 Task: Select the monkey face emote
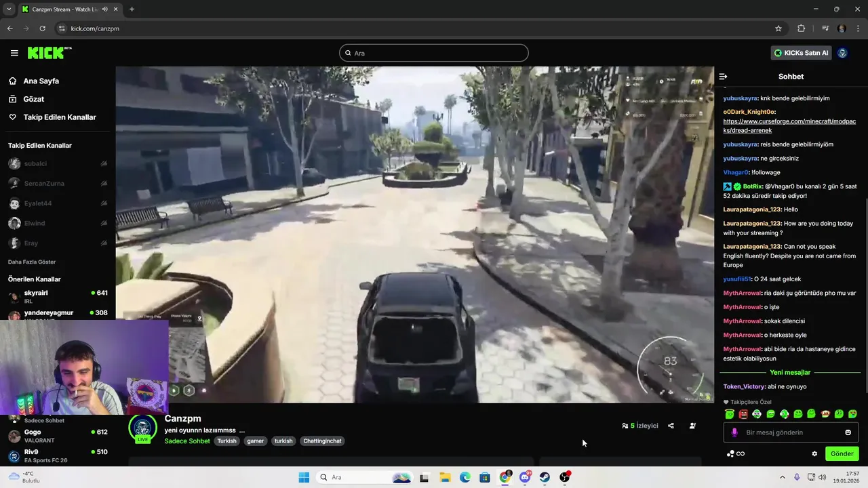click(826, 413)
